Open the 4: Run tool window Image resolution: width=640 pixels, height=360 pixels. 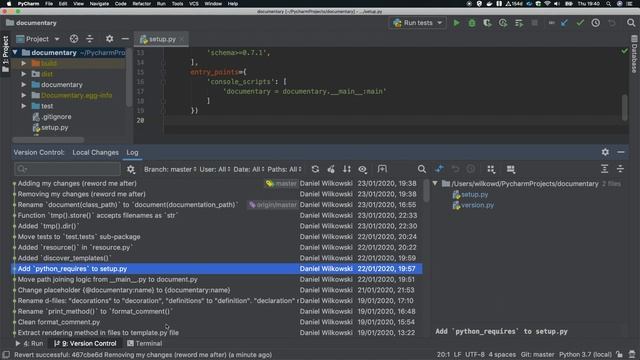(x=29, y=343)
